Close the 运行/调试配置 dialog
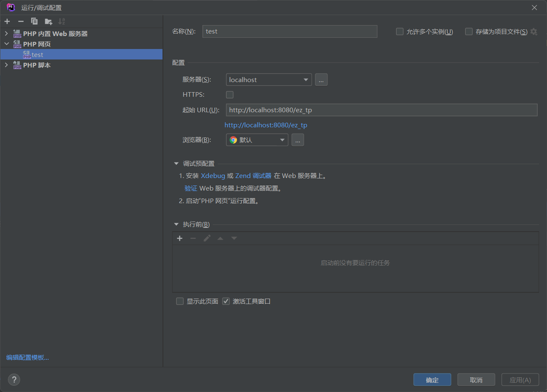This screenshot has width=547, height=392. [x=534, y=8]
